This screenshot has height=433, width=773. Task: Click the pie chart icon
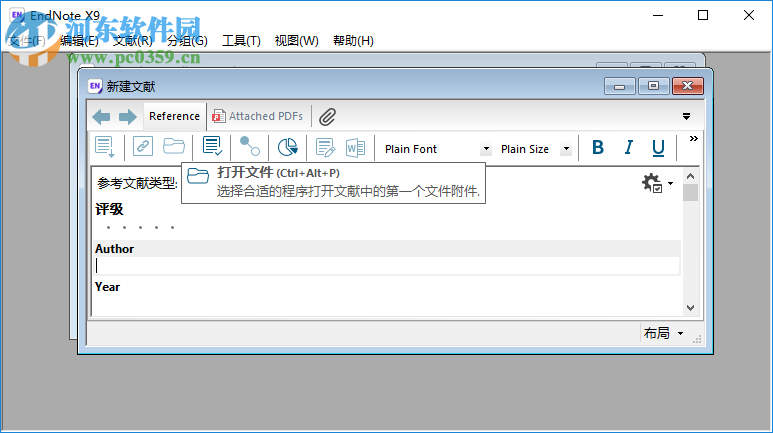(x=287, y=147)
